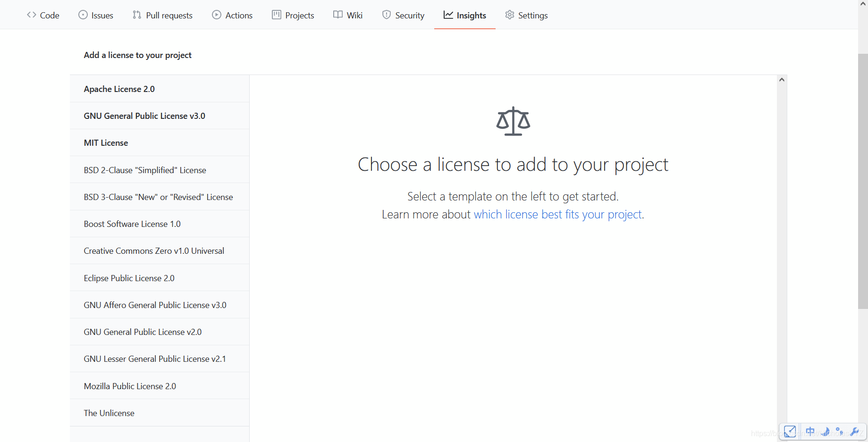Click the Chinese translate icon in floating toolbar
The width and height of the screenshot is (868, 442).
tap(810, 432)
